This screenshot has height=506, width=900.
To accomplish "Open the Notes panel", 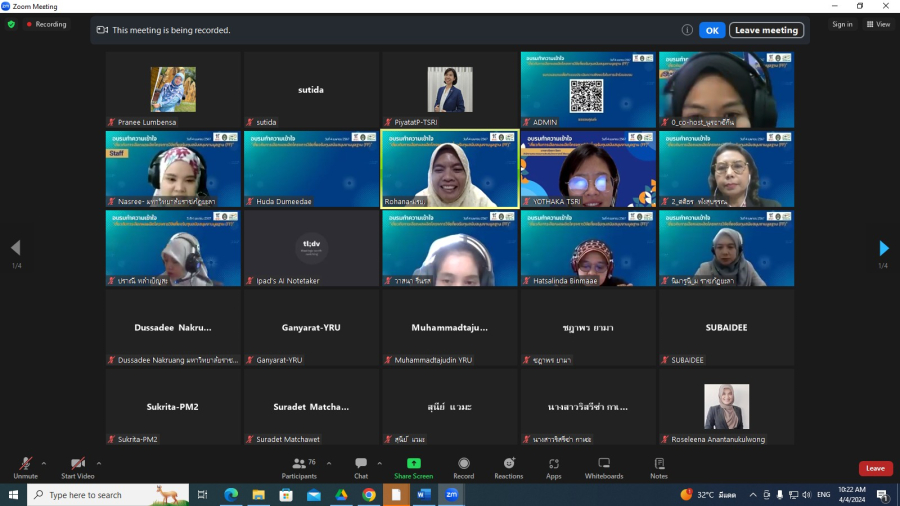I will tap(659, 468).
